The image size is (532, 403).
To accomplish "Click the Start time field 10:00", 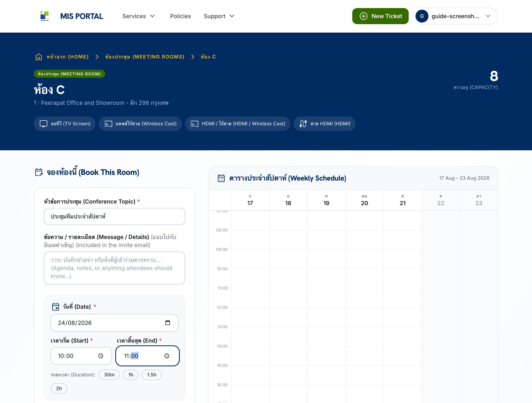I will point(81,356).
